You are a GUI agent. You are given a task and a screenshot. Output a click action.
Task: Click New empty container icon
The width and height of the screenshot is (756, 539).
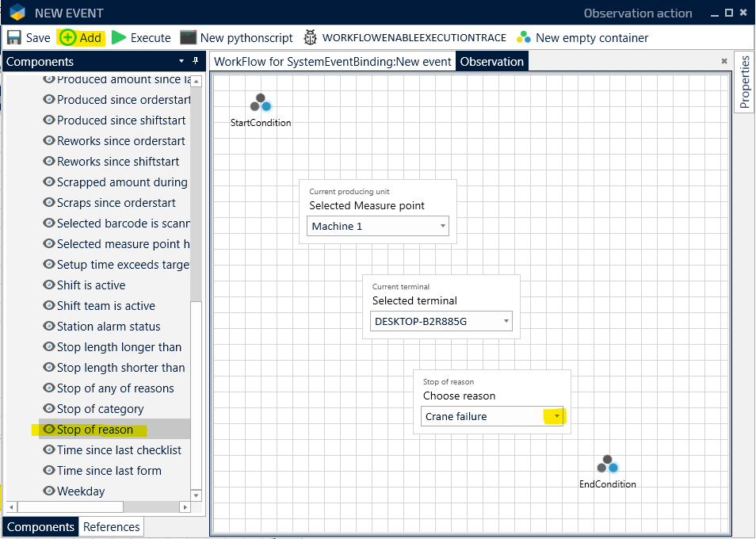click(x=523, y=37)
